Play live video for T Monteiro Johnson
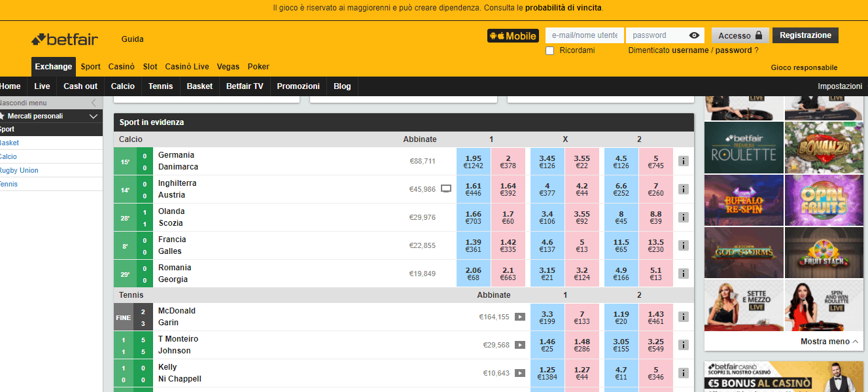Viewport: 868px width, 392px height. (520, 345)
